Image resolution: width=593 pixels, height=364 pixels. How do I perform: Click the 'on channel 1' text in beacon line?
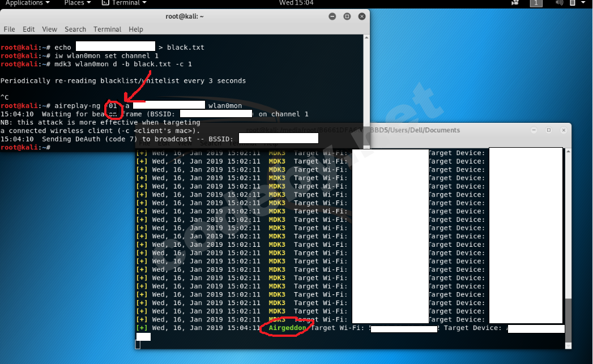coord(283,114)
